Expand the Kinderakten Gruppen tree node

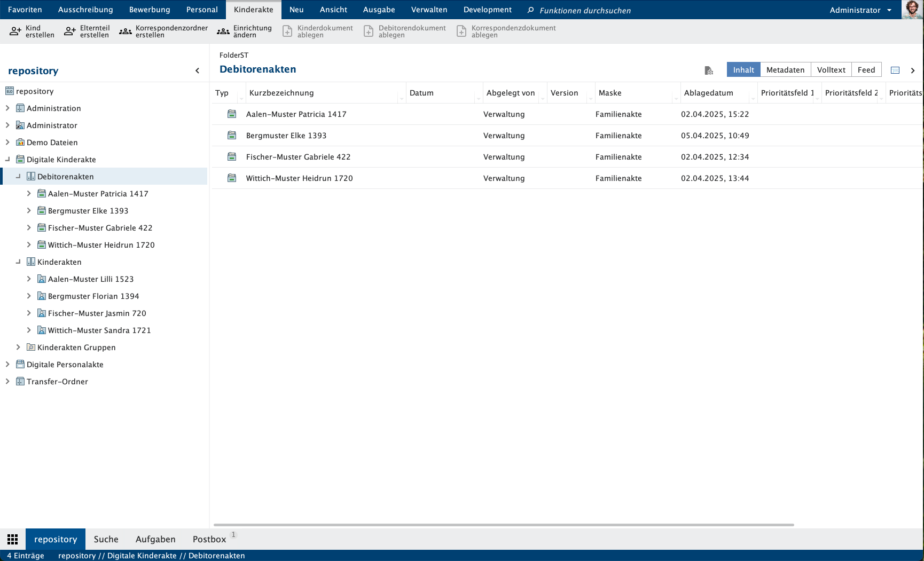(18, 347)
